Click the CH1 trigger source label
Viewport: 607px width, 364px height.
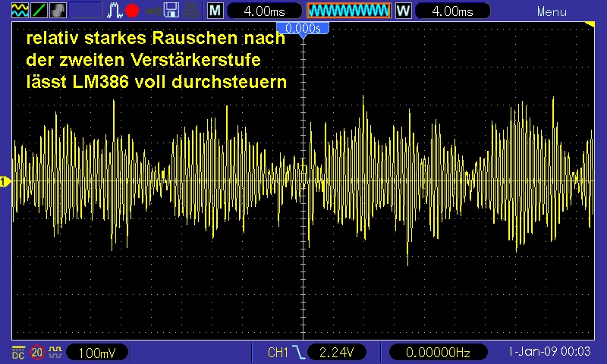pos(278,353)
